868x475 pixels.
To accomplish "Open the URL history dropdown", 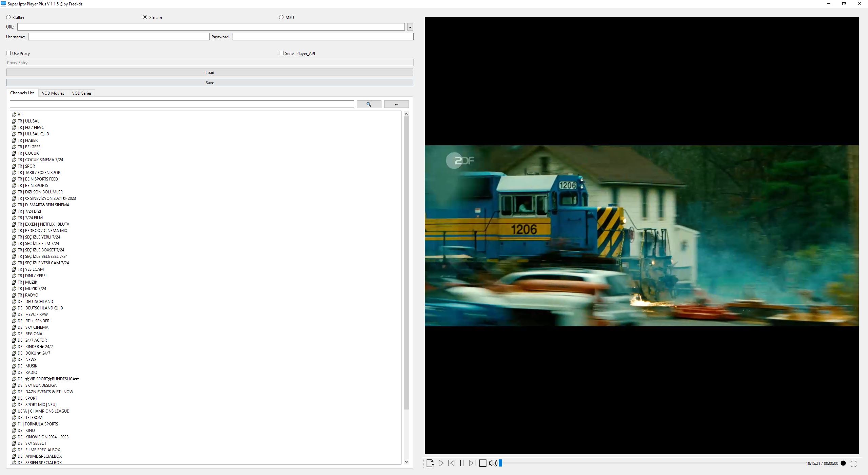I will 410,27.
